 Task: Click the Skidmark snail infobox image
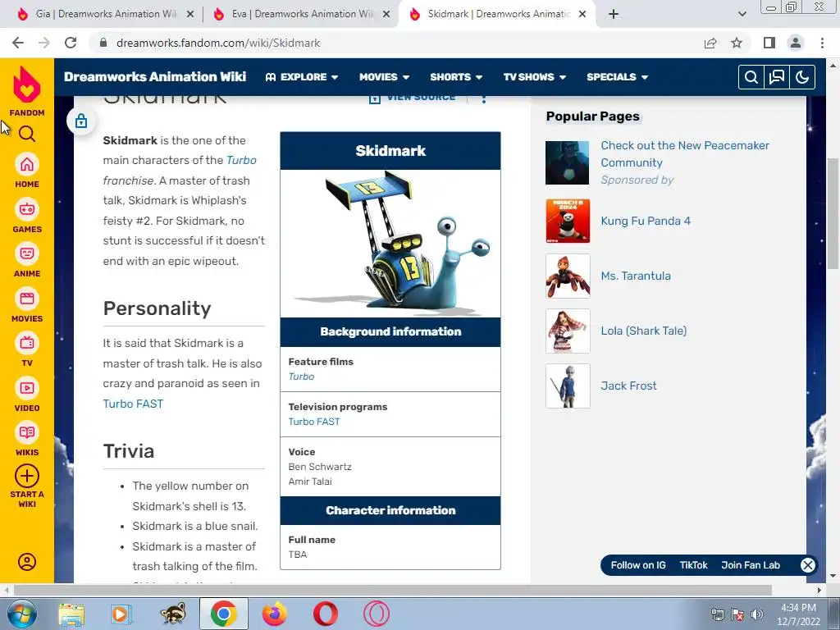click(x=390, y=244)
